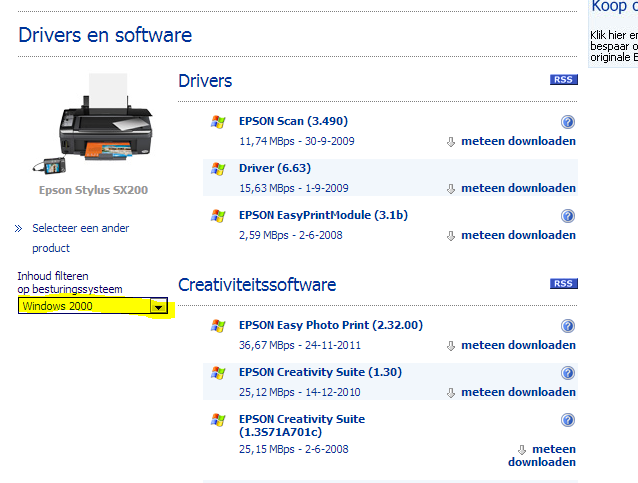Image resolution: width=638 pixels, height=483 pixels.
Task: Click the 'Inhoud filteren op besturingssysteem' label
Action: coord(70,282)
